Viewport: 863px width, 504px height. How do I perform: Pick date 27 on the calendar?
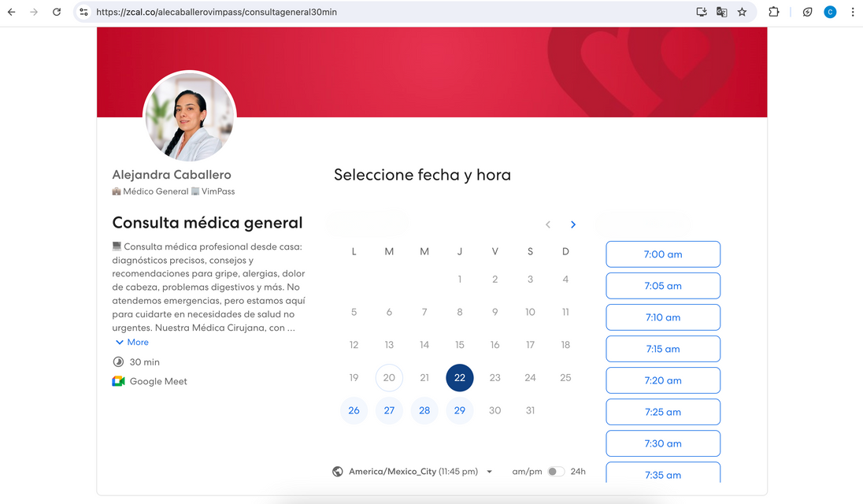(389, 410)
